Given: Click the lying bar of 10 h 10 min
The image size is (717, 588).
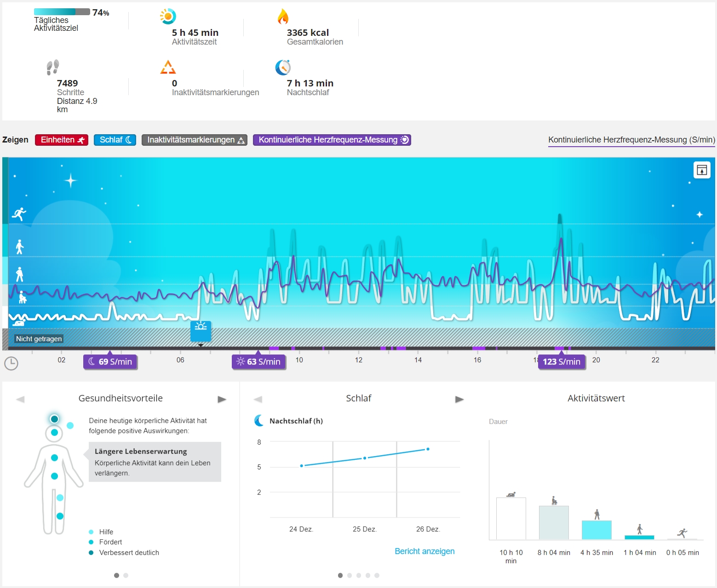Looking at the screenshot, I should 511,519.
